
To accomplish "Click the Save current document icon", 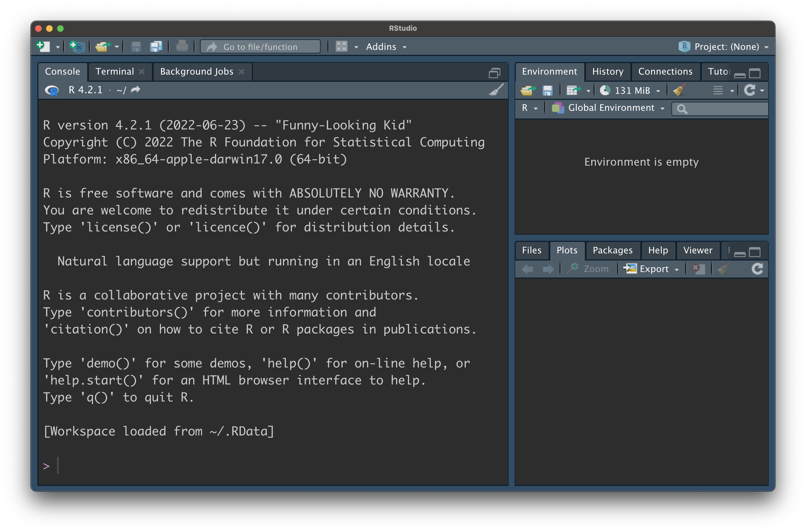I will tap(136, 47).
